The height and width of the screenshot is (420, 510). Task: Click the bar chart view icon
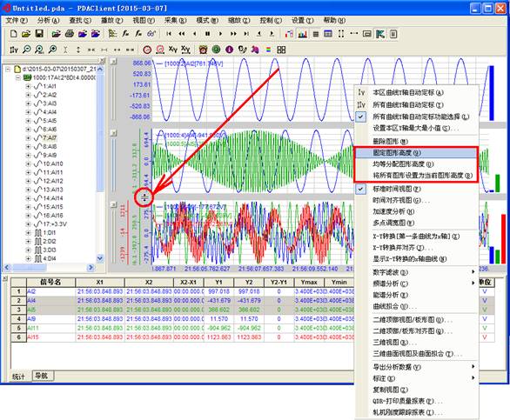[x=303, y=34]
